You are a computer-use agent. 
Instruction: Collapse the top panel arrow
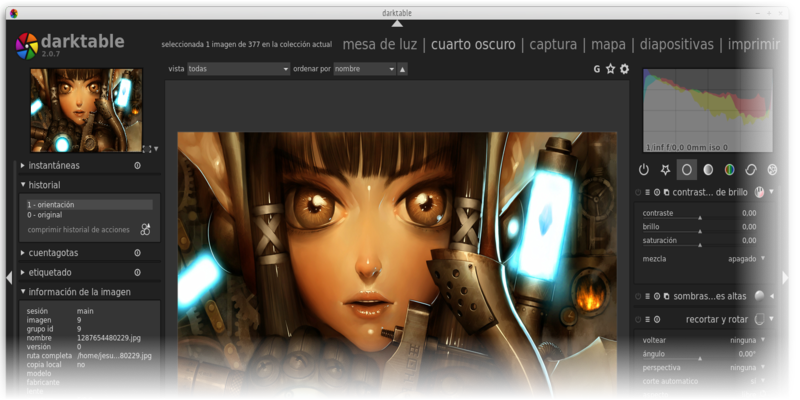(x=397, y=23)
